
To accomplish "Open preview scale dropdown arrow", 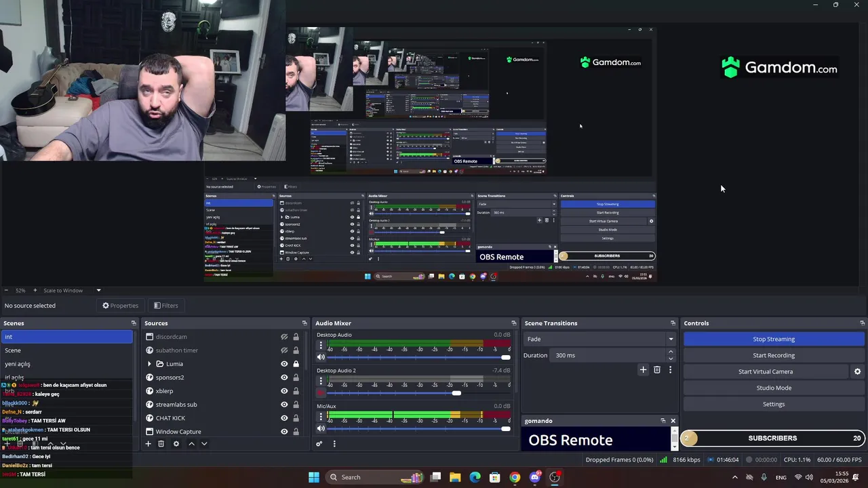I will coord(98,291).
